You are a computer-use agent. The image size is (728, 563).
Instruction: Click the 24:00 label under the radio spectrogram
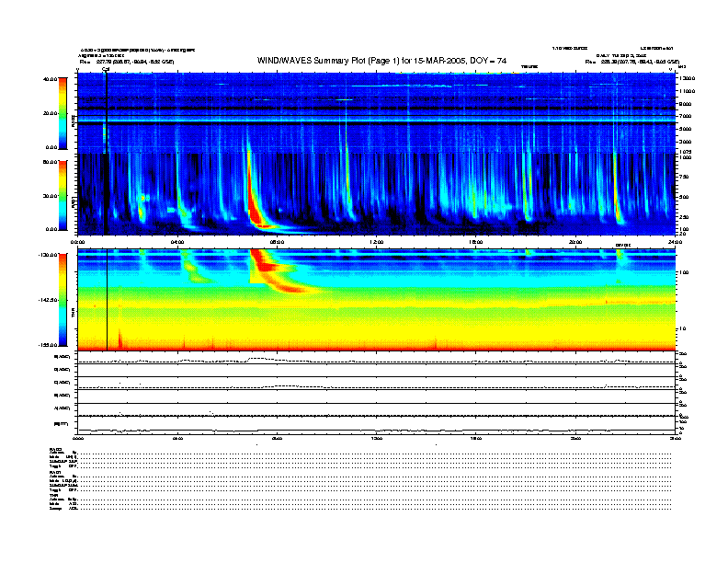674,242
